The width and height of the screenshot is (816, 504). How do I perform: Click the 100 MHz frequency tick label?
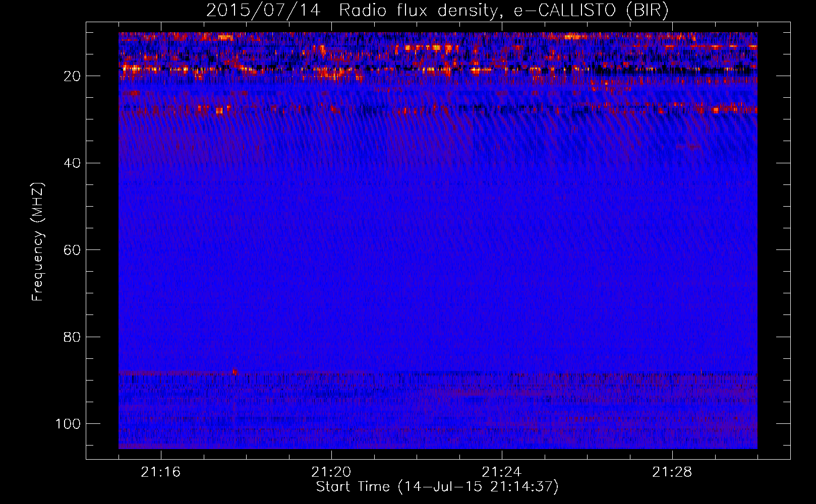(x=68, y=424)
